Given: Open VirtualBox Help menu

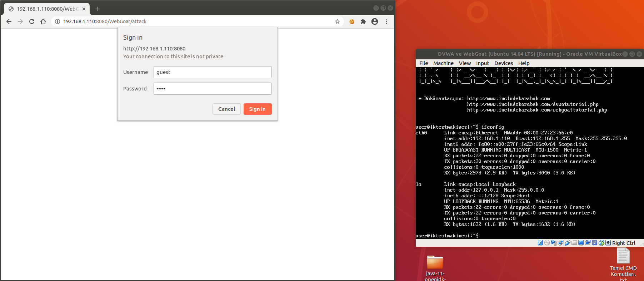Looking at the screenshot, I should pos(524,63).
